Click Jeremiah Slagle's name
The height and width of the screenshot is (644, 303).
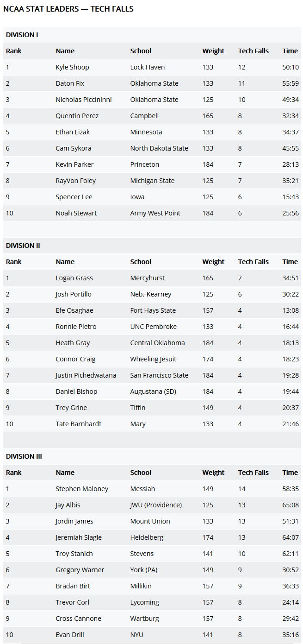tap(79, 537)
